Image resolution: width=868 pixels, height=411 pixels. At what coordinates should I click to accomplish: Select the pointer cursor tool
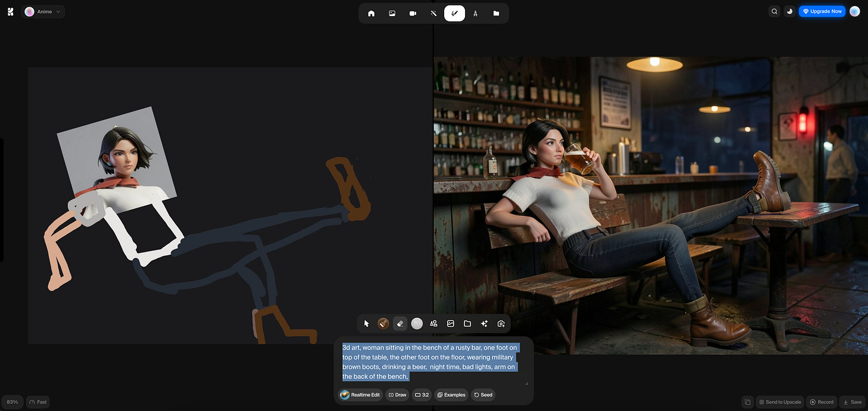coord(367,323)
